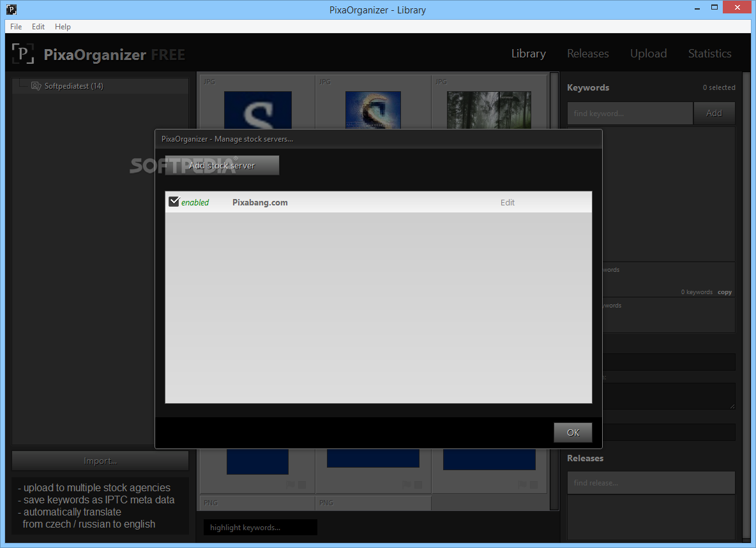This screenshot has height=548, width=756.
Task: Open the Edit menu
Action: [38, 27]
